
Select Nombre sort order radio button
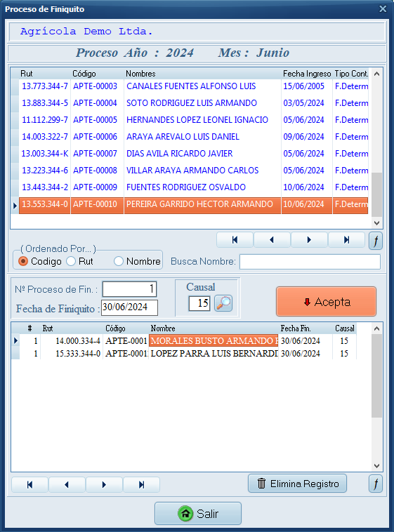click(119, 261)
